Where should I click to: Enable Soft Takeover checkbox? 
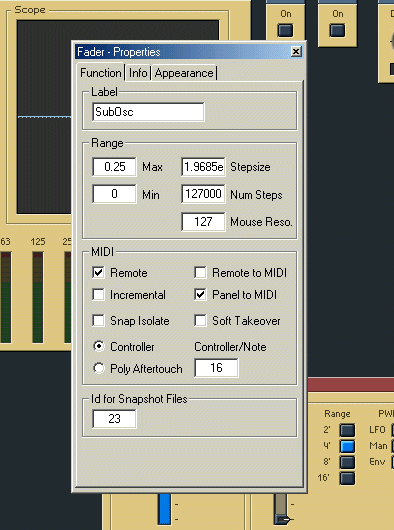click(x=200, y=320)
